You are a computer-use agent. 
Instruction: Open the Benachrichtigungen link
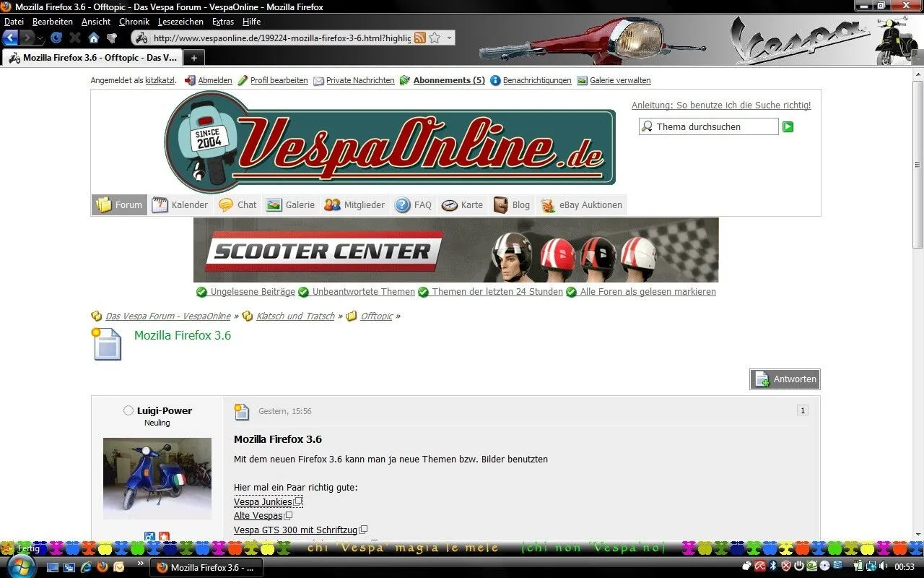coord(537,80)
